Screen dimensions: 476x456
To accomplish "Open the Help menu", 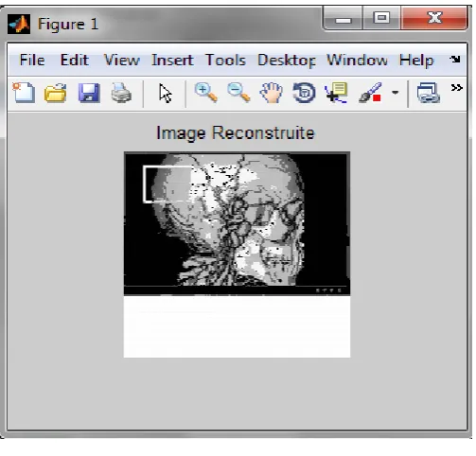I will tap(416, 61).
